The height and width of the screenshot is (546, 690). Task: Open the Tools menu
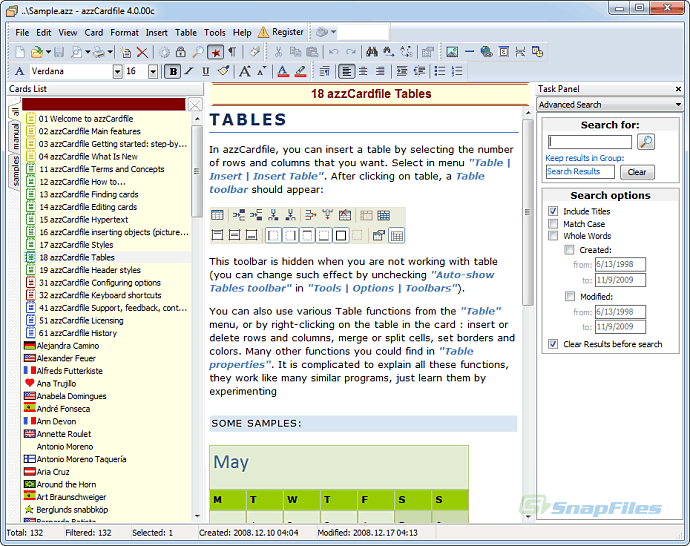tap(215, 33)
